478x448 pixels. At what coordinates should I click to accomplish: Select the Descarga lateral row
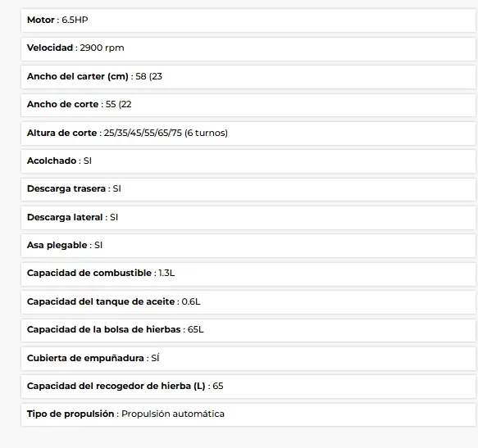[248, 218]
